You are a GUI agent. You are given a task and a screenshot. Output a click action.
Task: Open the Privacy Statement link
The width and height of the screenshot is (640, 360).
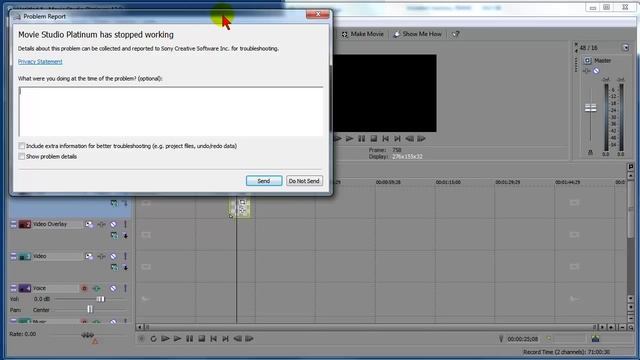[40, 62]
